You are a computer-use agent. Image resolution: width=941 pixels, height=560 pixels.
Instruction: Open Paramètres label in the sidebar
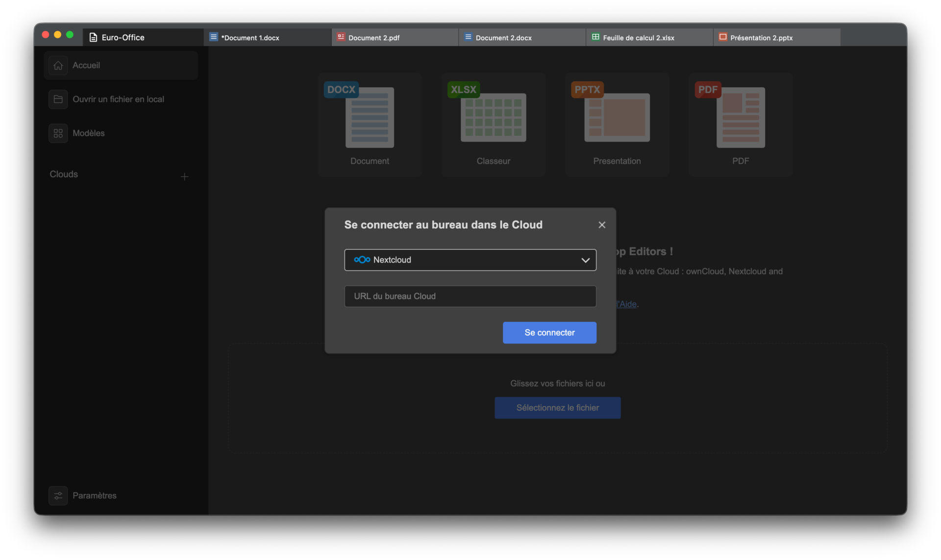95,495
